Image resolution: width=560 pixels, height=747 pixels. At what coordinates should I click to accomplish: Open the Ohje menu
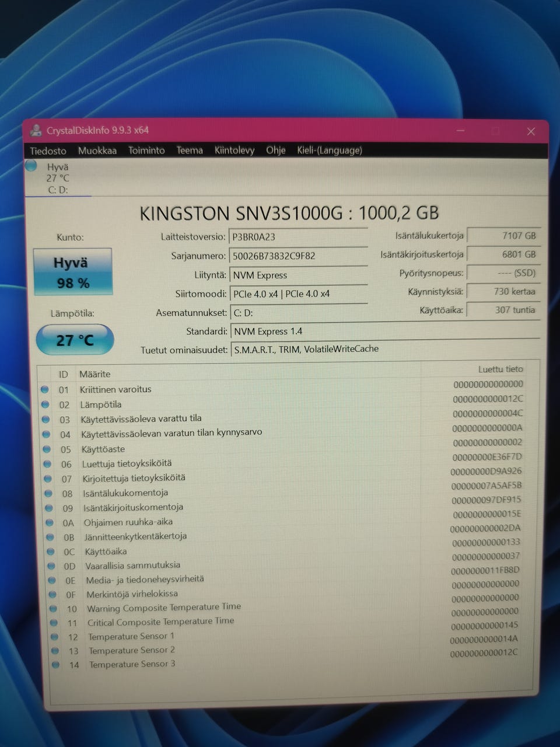pyautogui.click(x=276, y=151)
